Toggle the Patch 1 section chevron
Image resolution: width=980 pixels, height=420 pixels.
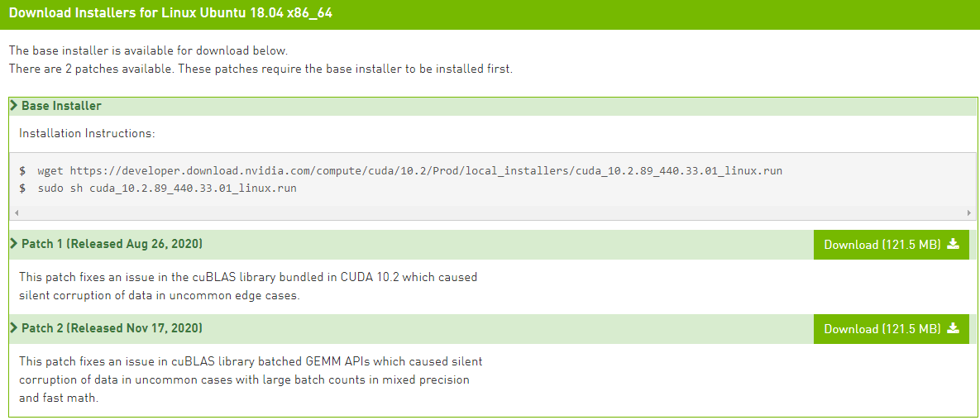[14, 244]
